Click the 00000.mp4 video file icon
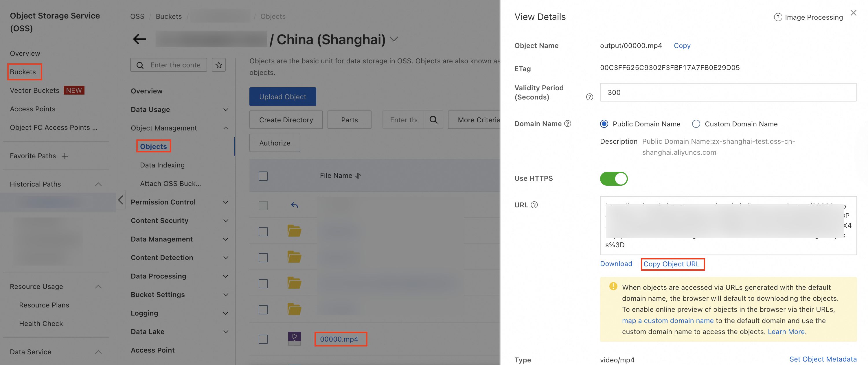Image resolution: width=868 pixels, height=365 pixels. point(294,338)
